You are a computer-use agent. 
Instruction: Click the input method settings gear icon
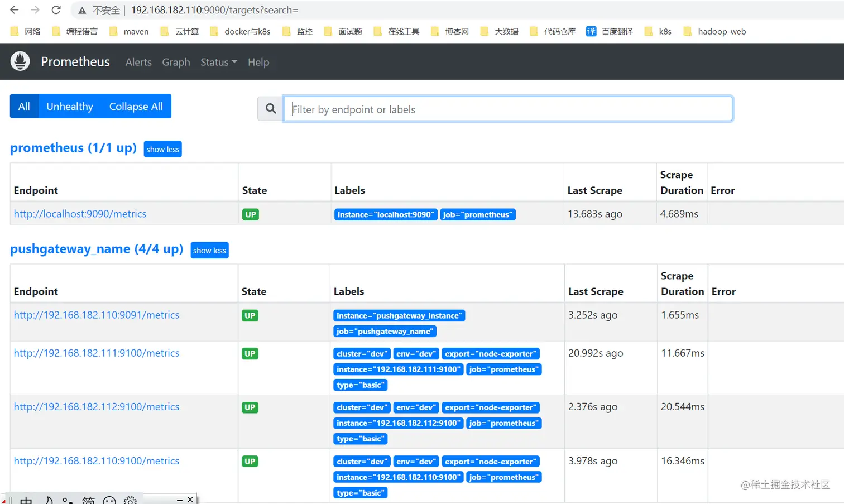[130, 500]
